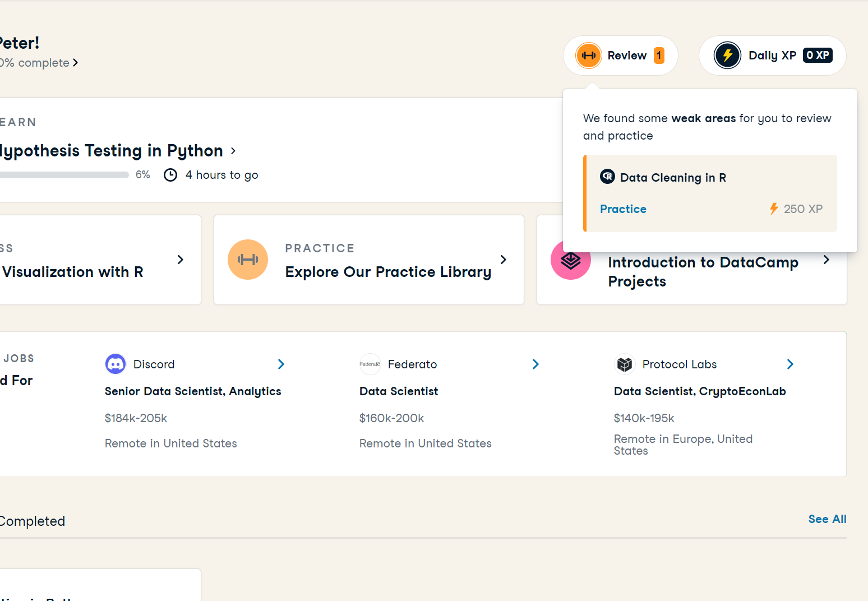Click the Discord company name
Viewport: 868px width, 601px height.
pos(154,364)
